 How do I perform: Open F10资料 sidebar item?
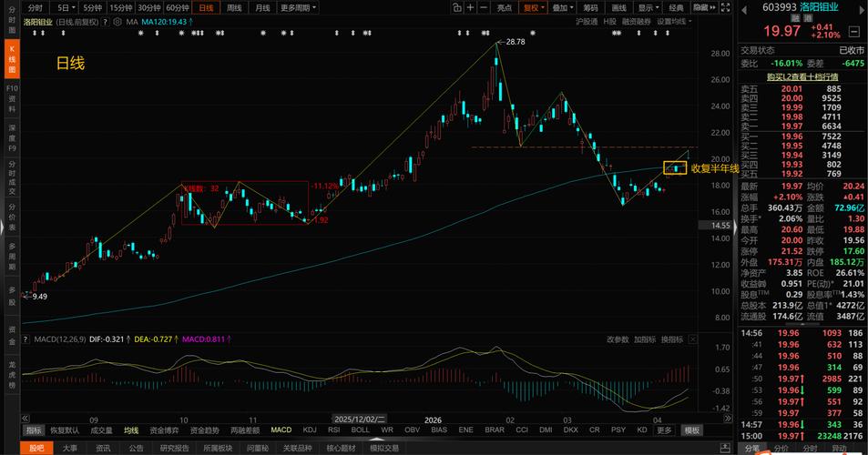[x=12, y=98]
